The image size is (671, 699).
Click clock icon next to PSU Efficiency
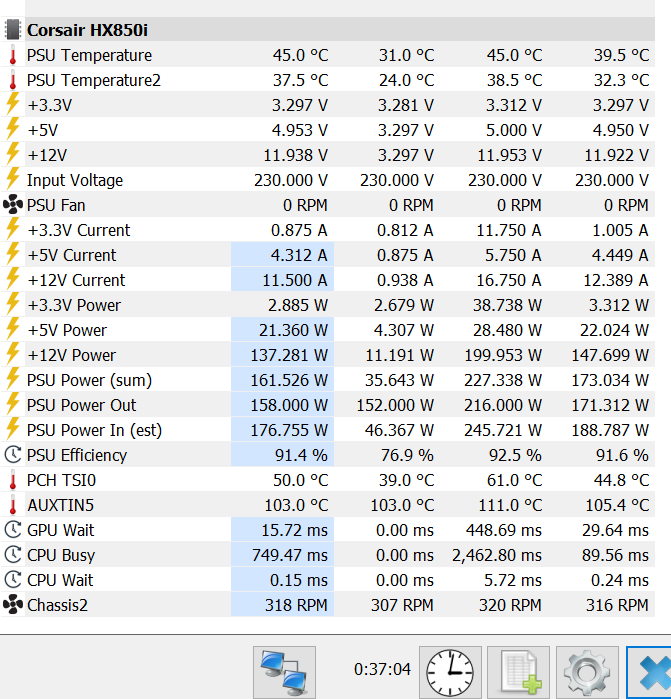[13, 455]
